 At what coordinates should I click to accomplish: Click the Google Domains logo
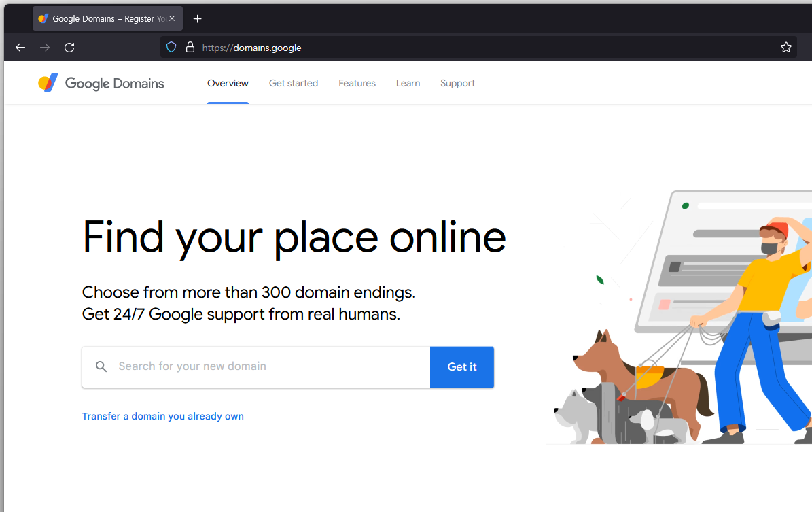pos(101,83)
